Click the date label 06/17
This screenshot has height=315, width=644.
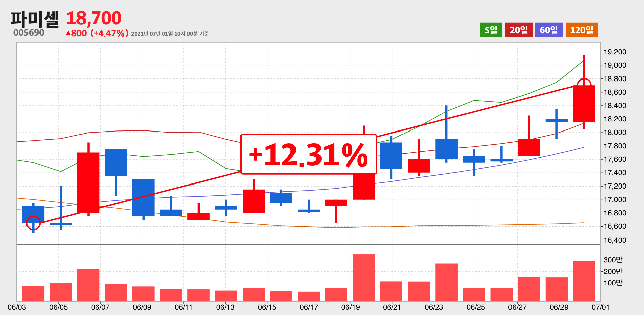pos(309,307)
